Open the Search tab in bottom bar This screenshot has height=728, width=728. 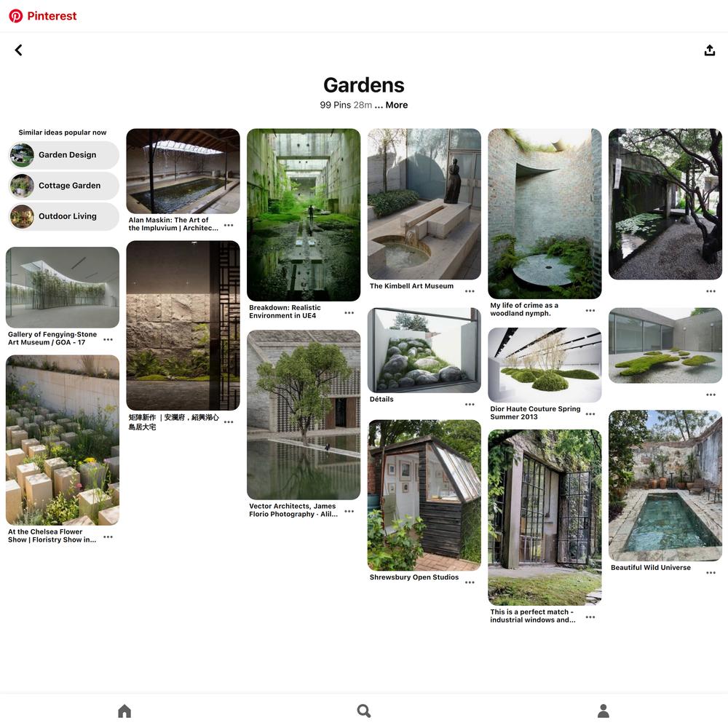coord(363,711)
